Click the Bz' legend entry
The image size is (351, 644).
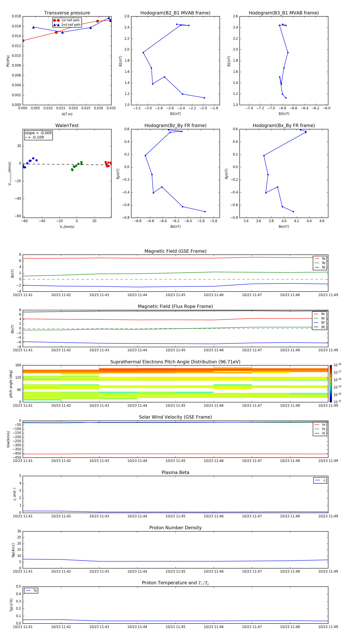[x=320, y=323]
